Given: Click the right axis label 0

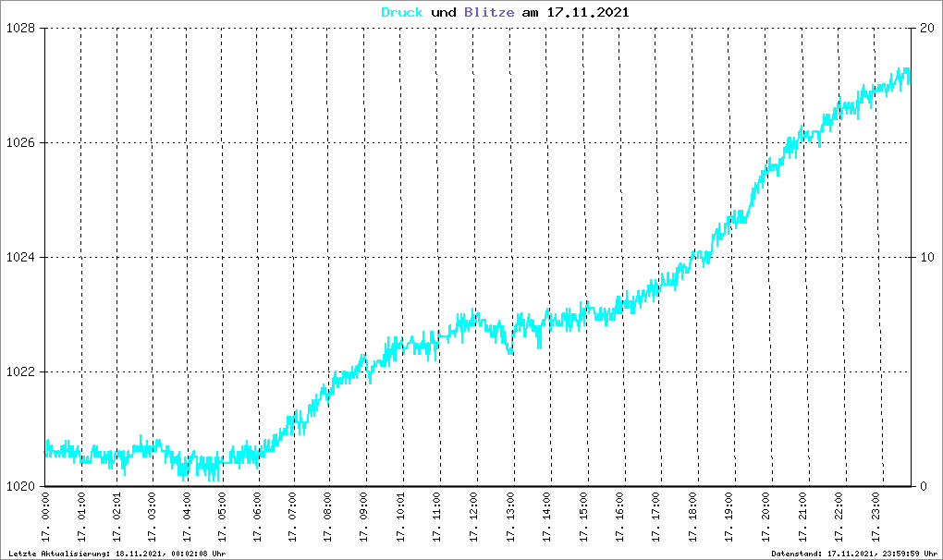Looking at the screenshot, I should tap(924, 487).
